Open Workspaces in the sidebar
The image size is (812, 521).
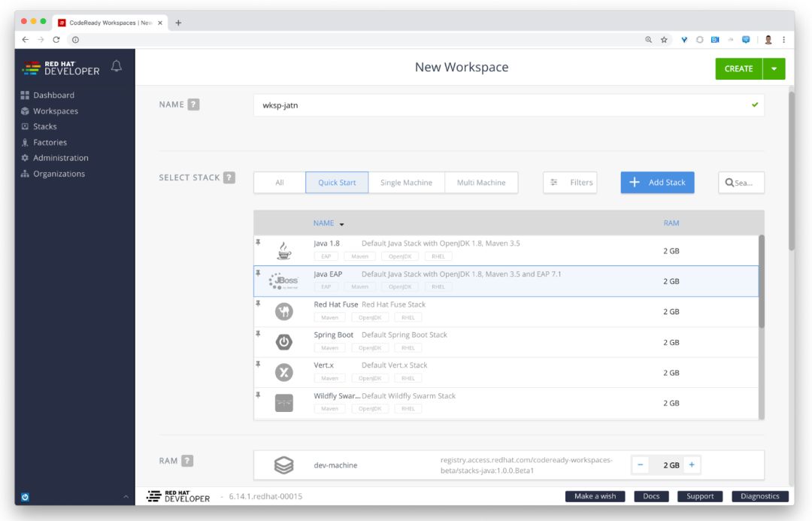click(x=56, y=111)
